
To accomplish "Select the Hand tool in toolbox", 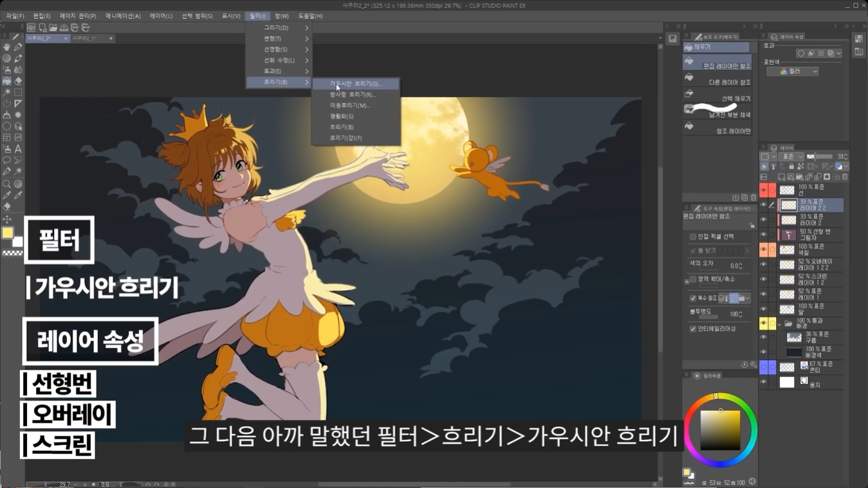I will point(6,47).
